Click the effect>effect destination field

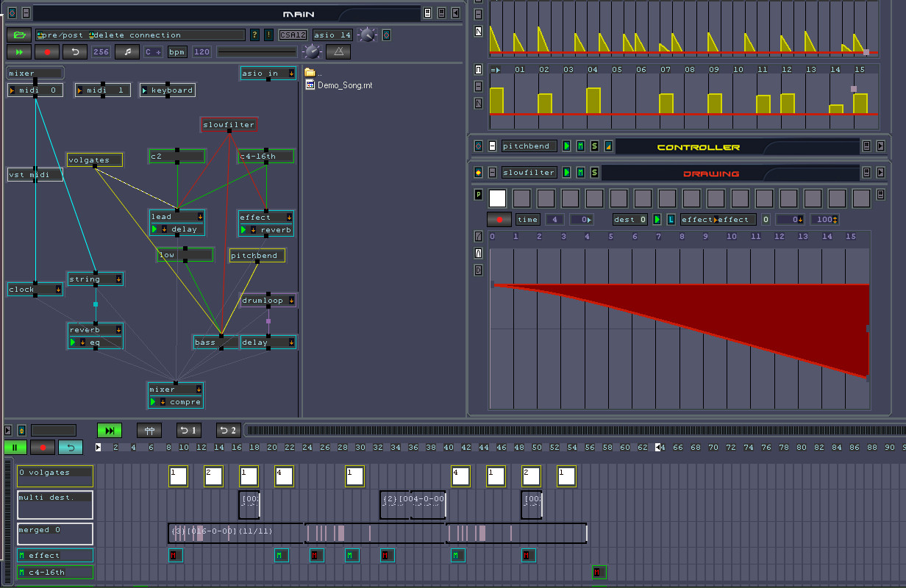click(716, 220)
